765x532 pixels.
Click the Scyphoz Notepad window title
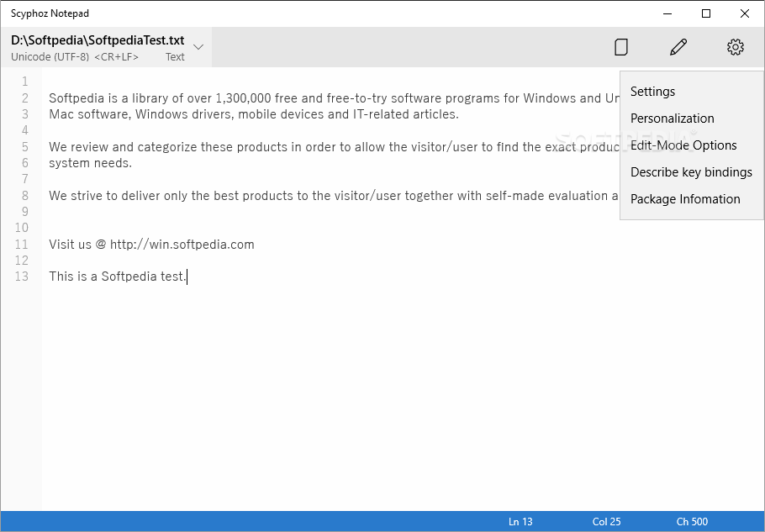50,13
